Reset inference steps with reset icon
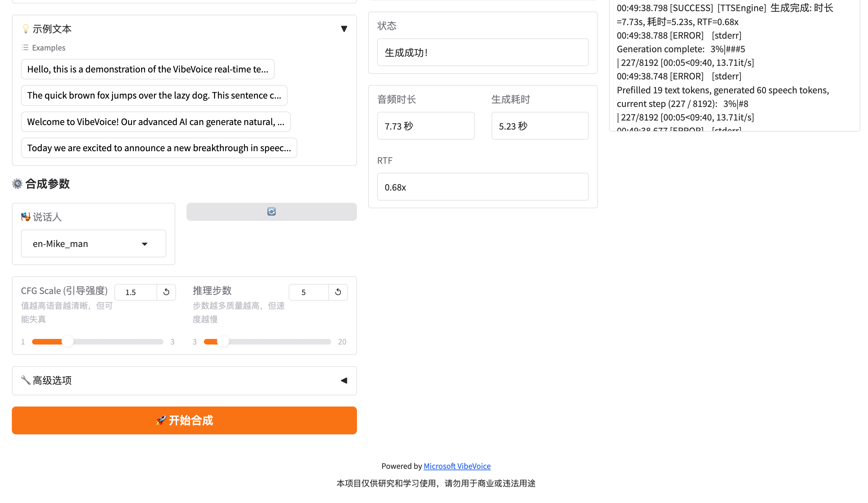Screen dimensions: 868x503 338,292
